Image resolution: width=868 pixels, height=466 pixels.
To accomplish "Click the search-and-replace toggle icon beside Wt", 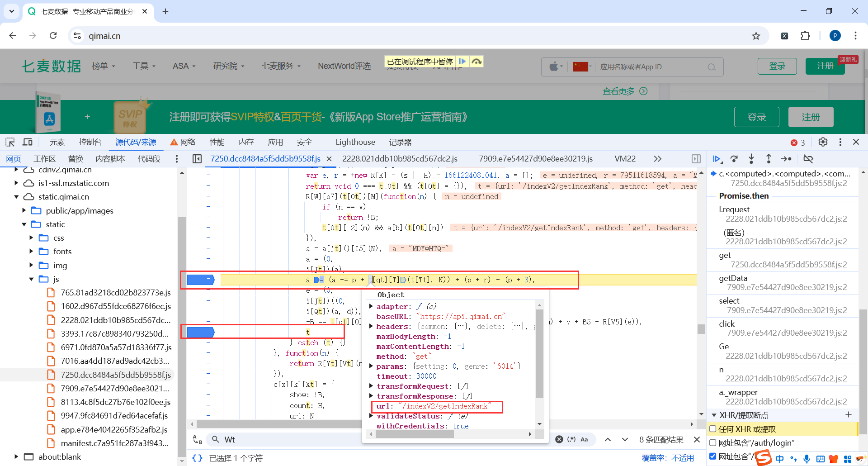I will pos(198,439).
